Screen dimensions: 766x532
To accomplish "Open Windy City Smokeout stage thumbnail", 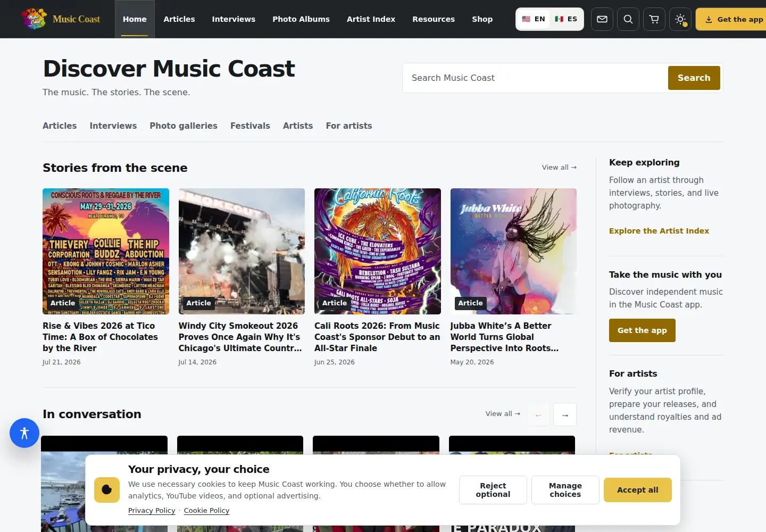I will point(242,251).
